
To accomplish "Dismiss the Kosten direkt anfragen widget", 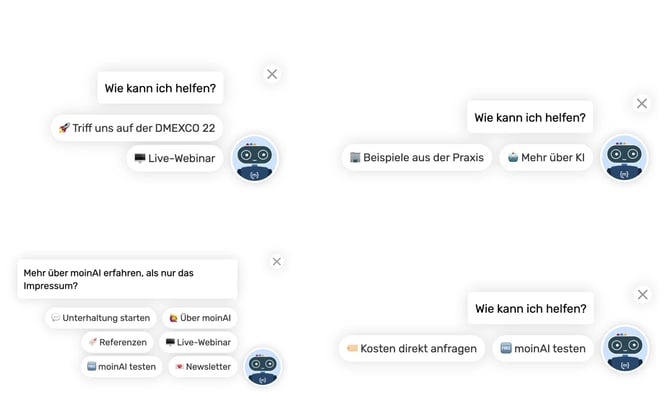I will (642, 294).
